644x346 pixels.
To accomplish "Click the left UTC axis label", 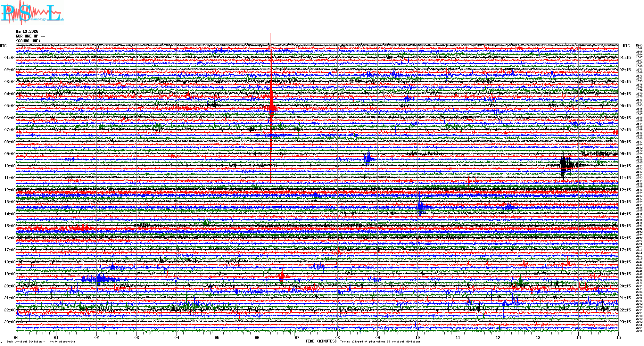I will tap(3, 46).
